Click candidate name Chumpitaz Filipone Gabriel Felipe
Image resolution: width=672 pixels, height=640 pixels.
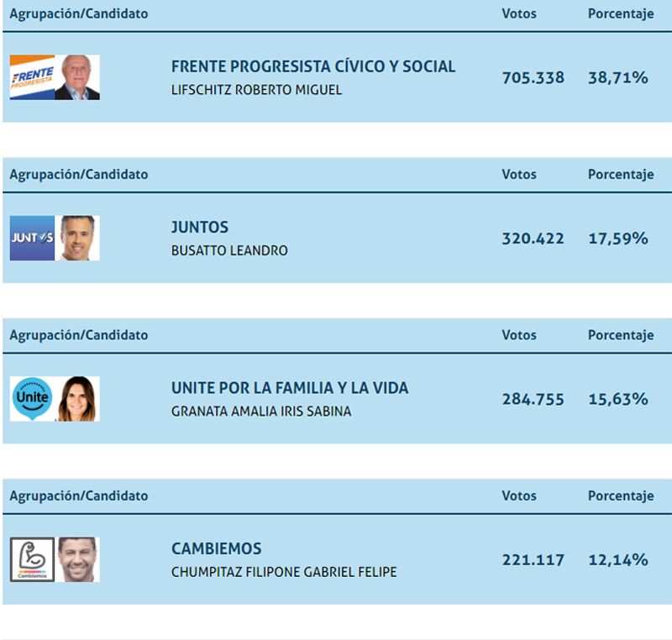click(x=284, y=572)
